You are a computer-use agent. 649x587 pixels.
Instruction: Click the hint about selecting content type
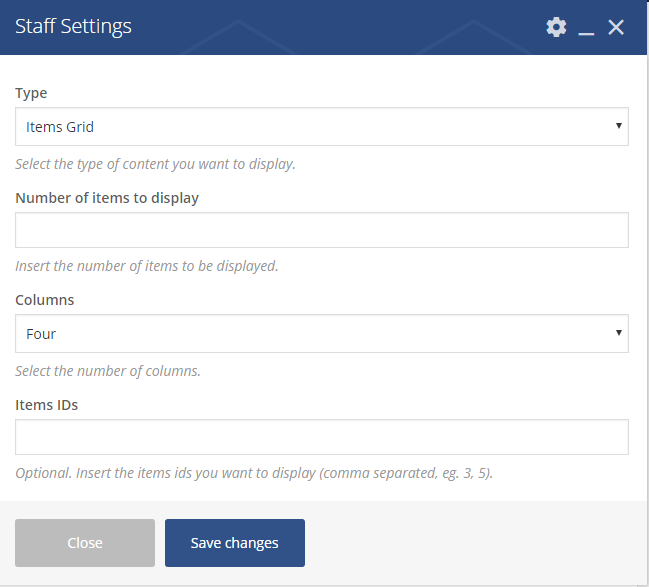[155, 164]
